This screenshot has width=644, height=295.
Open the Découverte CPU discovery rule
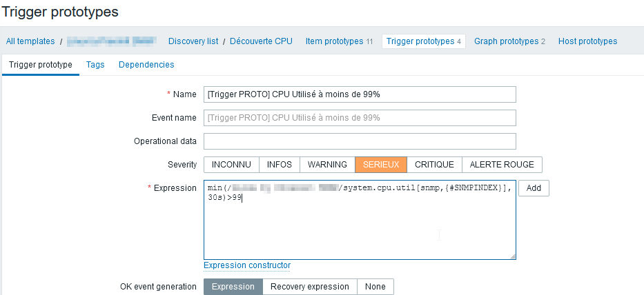click(261, 41)
